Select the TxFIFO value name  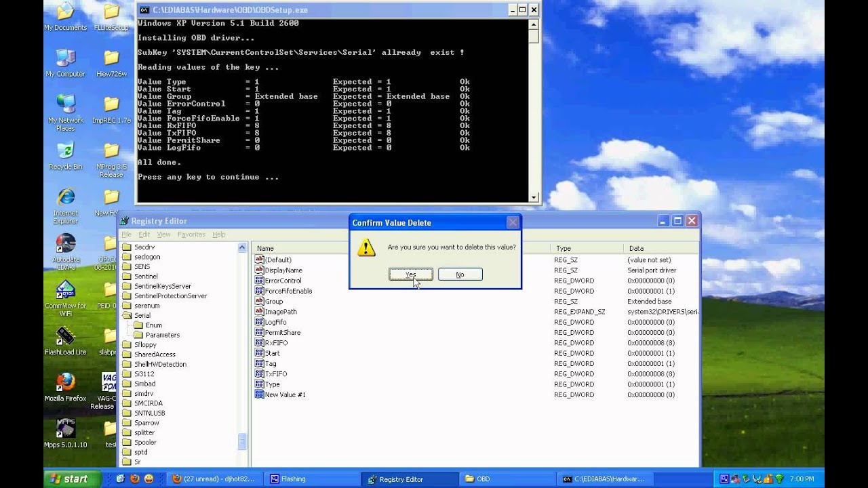276,374
